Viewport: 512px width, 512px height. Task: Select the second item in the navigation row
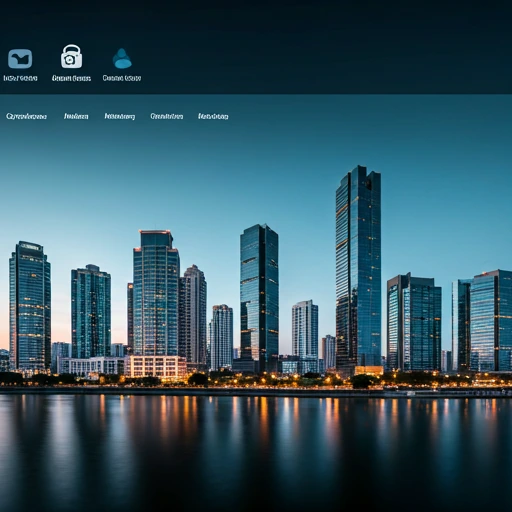pyautogui.click(x=76, y=116)
